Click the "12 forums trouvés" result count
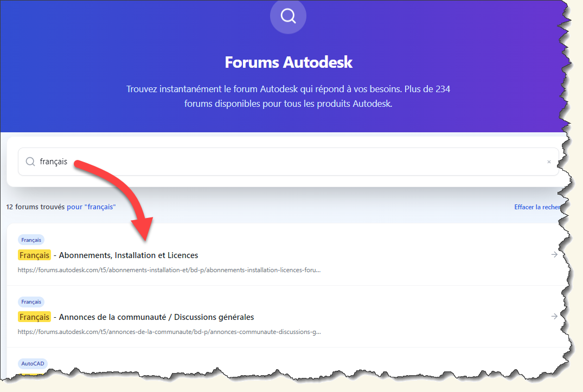This screenshot has width=583, height=392. [x=35, y=207]
